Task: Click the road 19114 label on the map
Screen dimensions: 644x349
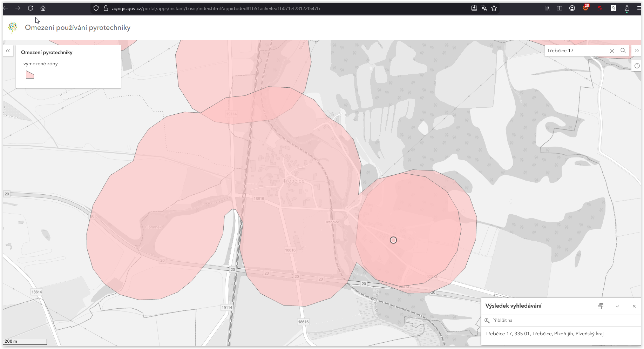Action: point(227,308)
